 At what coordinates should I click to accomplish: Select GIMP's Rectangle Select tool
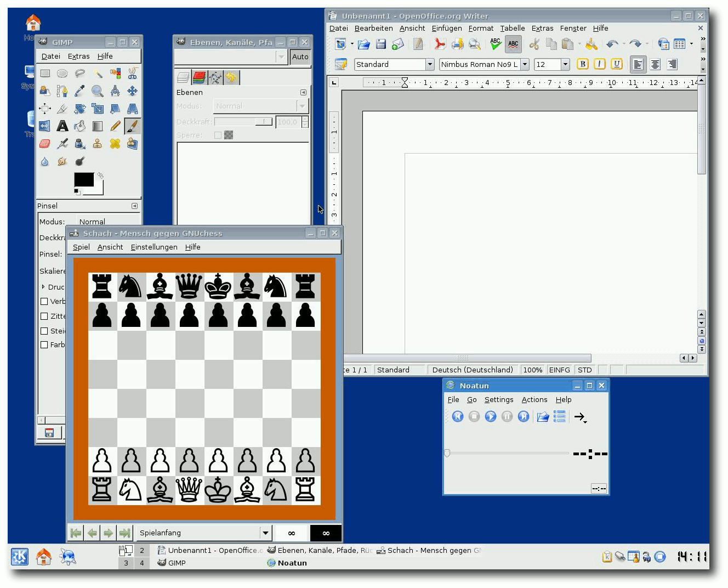[45, 73]
